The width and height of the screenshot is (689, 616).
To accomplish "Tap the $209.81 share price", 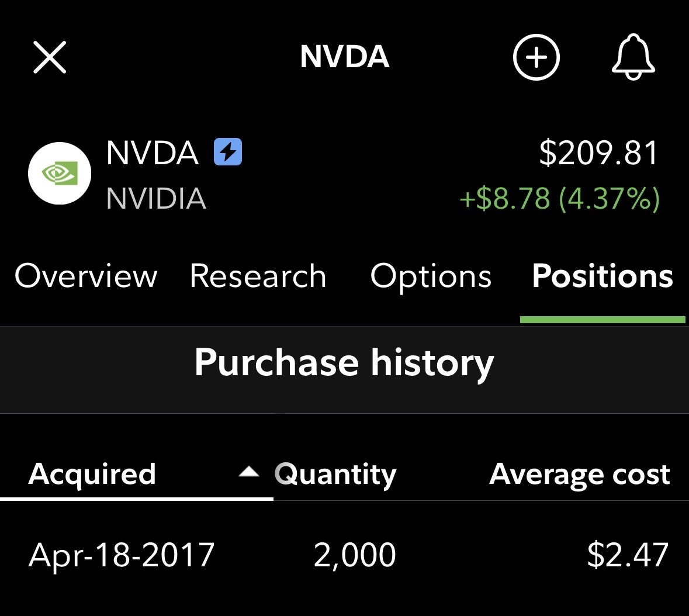I will (598, 153).
